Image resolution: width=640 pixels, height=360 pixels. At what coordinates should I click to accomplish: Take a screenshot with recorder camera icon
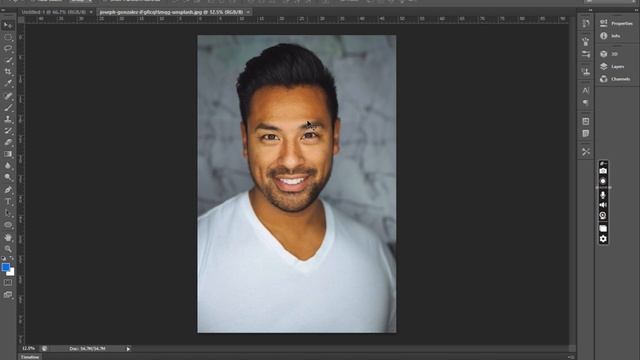click(603, 171)
